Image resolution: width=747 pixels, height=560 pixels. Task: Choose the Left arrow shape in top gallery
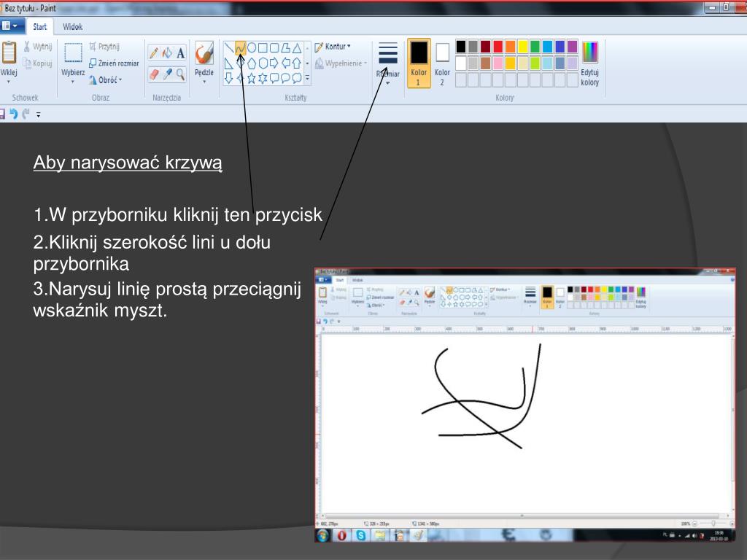click(286, 63)
